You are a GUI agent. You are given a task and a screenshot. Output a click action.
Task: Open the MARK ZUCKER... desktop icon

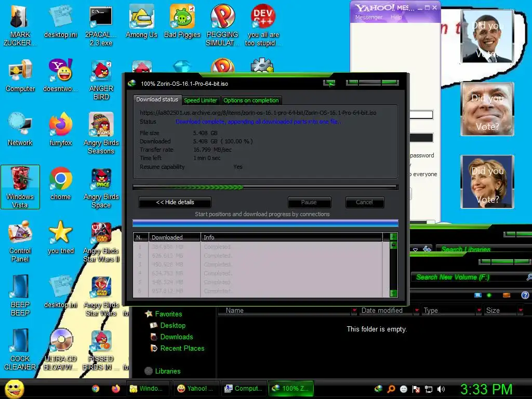[x=20, y=26]
